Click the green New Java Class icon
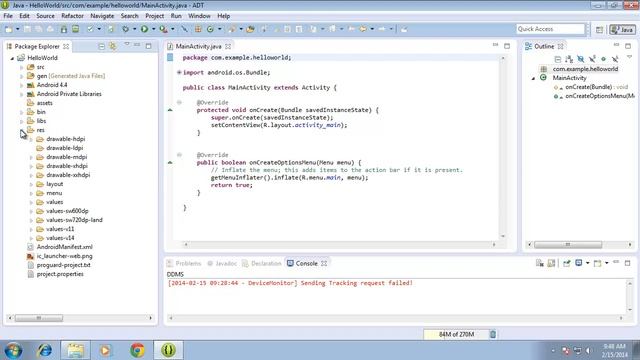640x360 pixels. (210, 29)
